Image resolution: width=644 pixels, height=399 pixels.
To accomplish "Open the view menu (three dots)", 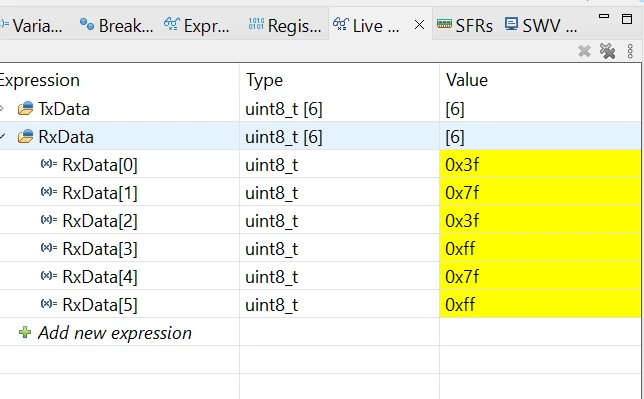I will click(x=630, y=51).
